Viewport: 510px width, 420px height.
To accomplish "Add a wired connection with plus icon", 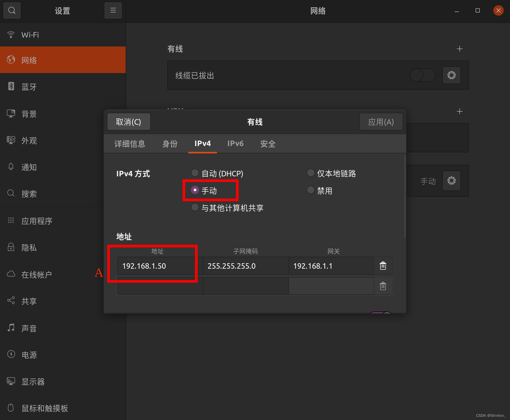I will tap(459, 49).
